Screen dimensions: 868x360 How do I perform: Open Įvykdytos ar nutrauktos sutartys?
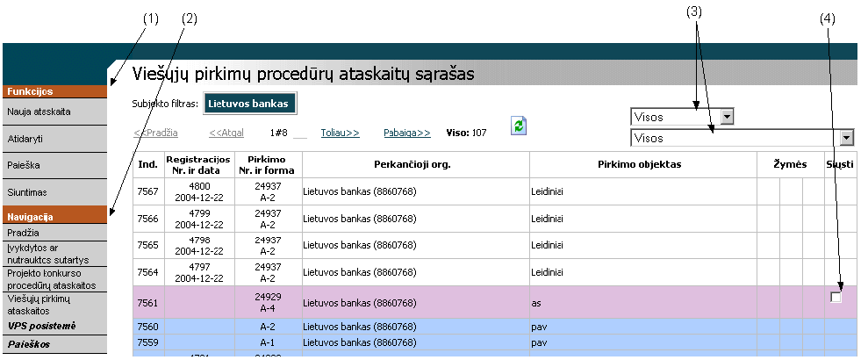click(x=54, y=254)
